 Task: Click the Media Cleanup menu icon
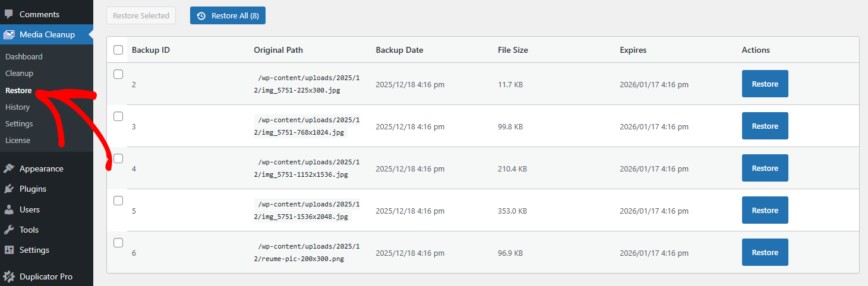click(9, 34)
